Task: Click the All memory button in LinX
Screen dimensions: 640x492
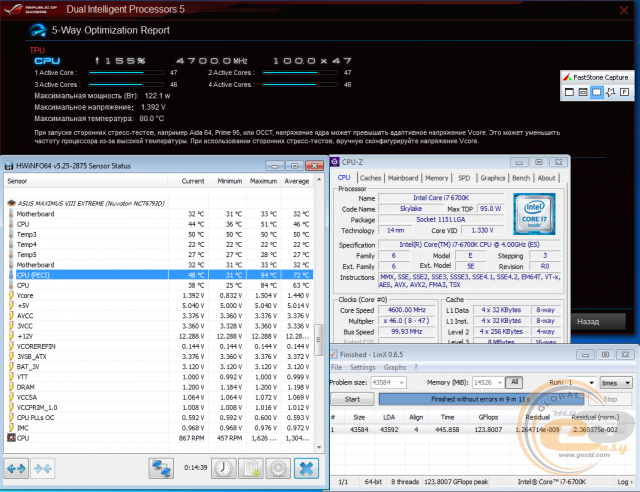Action: [514, 382]
